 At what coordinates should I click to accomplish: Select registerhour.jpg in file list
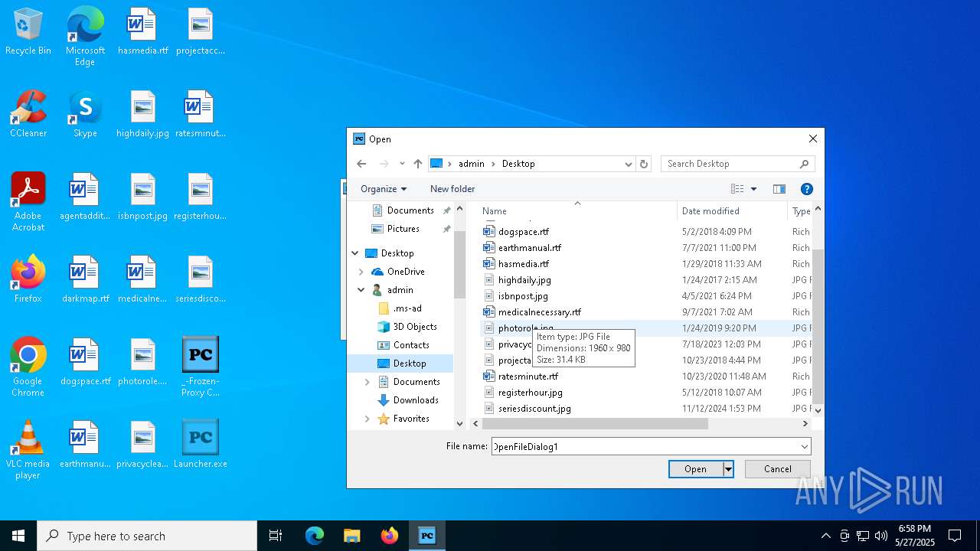coord(531,392)
